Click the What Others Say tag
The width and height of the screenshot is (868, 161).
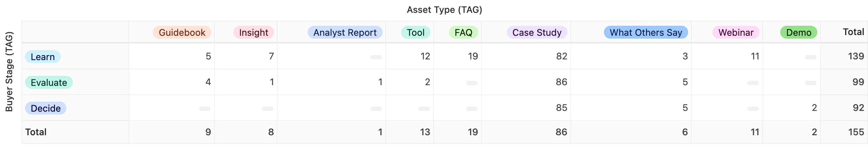click(x=646, y=33)
